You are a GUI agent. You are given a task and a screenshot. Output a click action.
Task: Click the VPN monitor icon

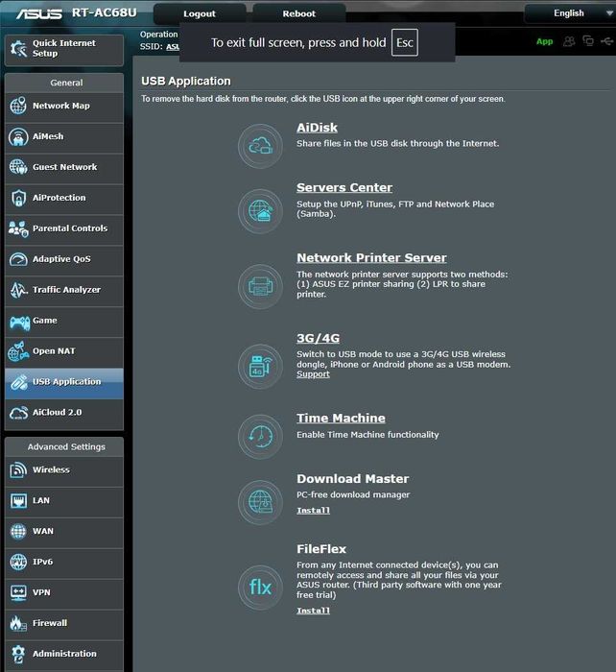click(18, 592)
